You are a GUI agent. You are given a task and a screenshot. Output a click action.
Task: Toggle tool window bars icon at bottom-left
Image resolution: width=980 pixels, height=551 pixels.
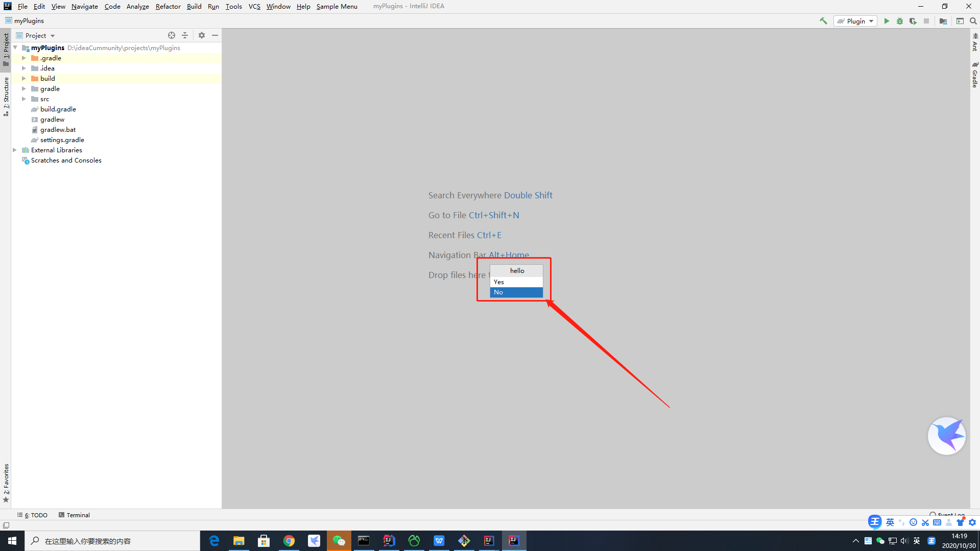point(6,525)
